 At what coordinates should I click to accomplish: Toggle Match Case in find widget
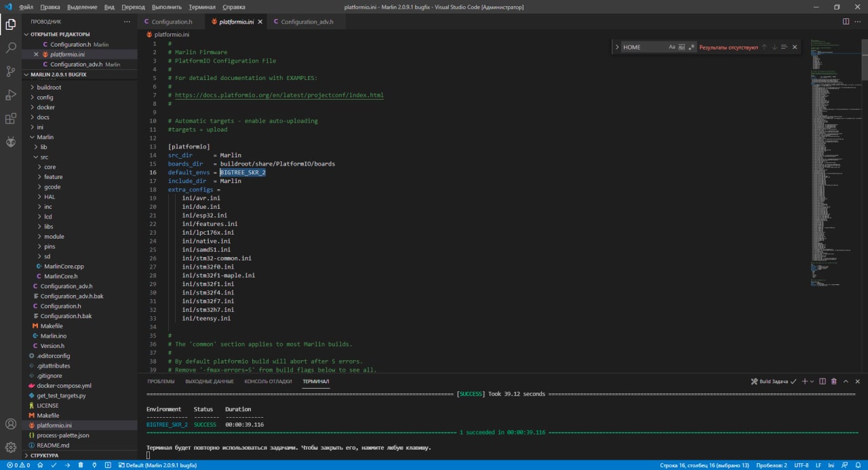click(x=672, y=47)
